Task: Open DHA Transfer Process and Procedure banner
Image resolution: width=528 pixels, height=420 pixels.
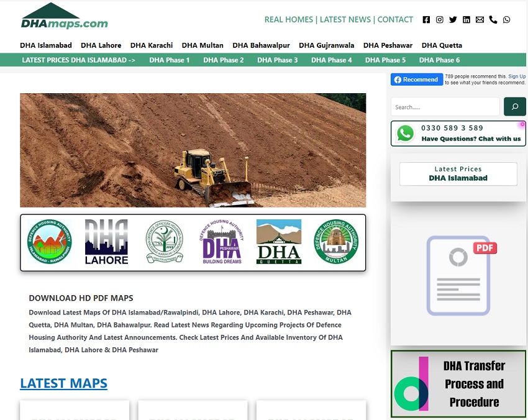Action: [458, 383]
